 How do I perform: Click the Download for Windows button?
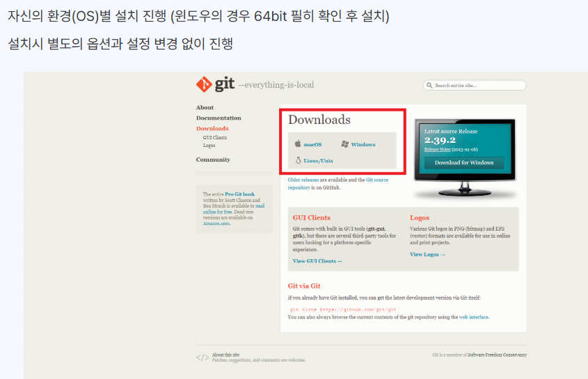click(464, 162)
